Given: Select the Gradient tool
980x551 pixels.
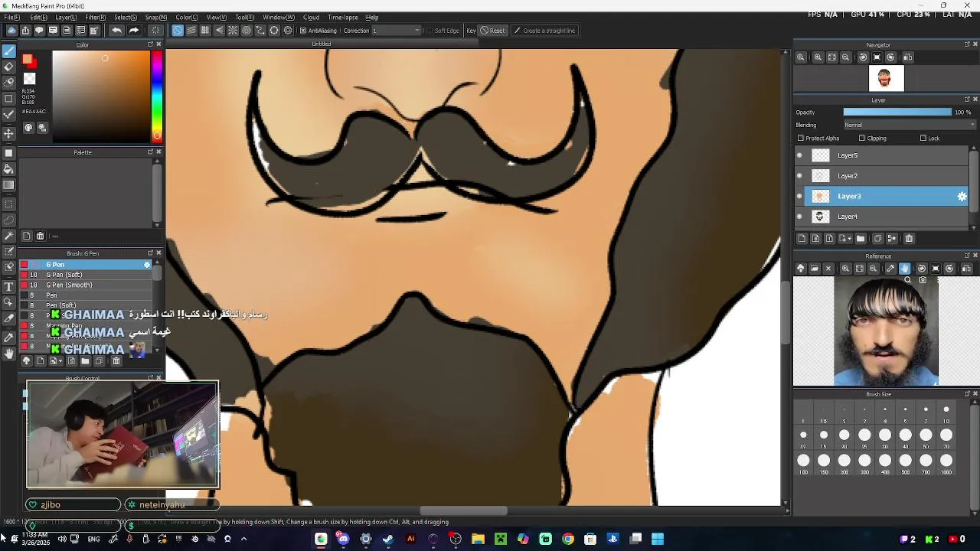Looking at the screenshot, I should pyautogui.click(x=9, y=184).
